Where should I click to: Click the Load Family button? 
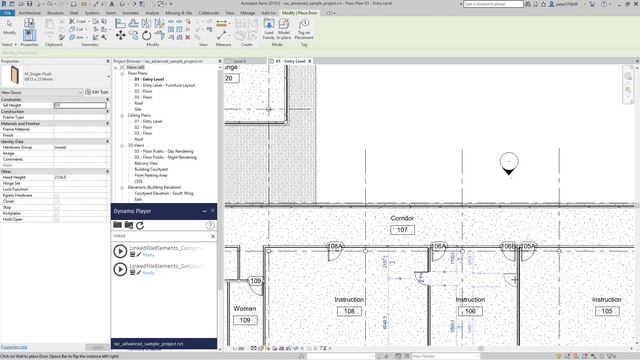(x=269, y=29)
